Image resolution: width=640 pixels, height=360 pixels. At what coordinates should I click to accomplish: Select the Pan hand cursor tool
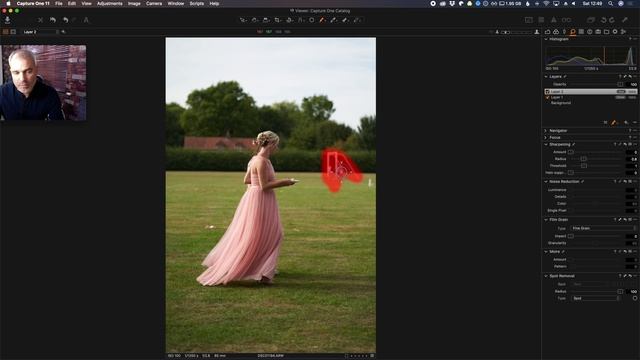pos(255,20)
